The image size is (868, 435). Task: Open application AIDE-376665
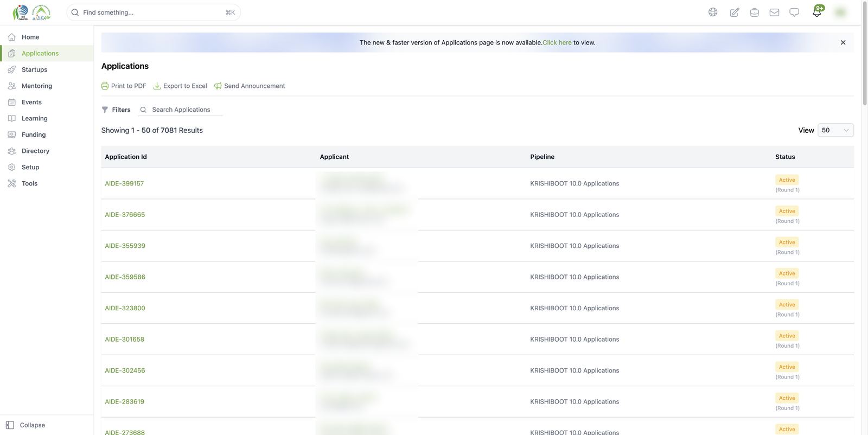125,215
